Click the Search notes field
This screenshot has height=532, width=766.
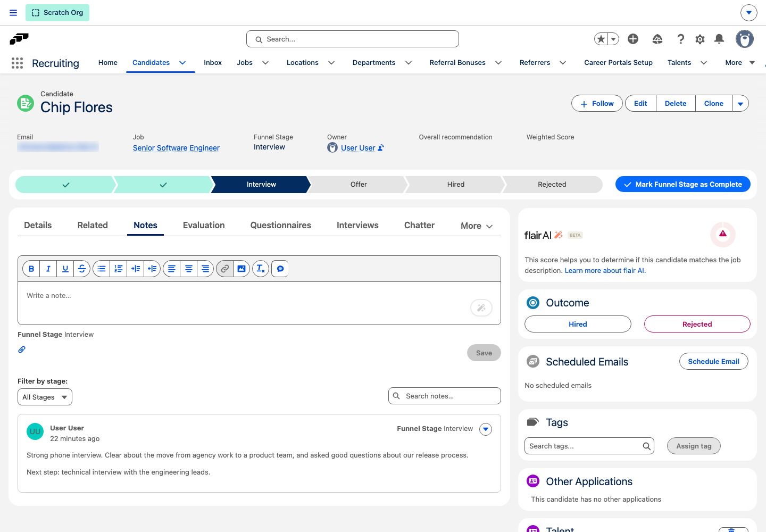[x=445, y=396]
